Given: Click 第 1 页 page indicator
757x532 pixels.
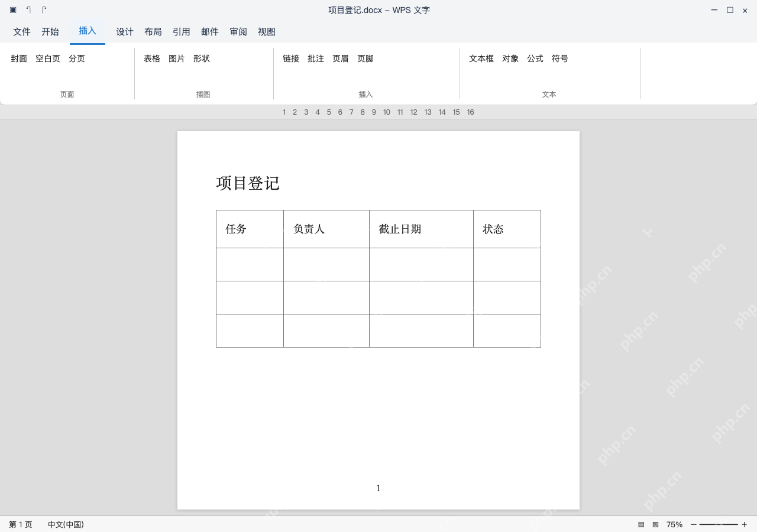Looking at the screenshot, I should coord(21,524).
